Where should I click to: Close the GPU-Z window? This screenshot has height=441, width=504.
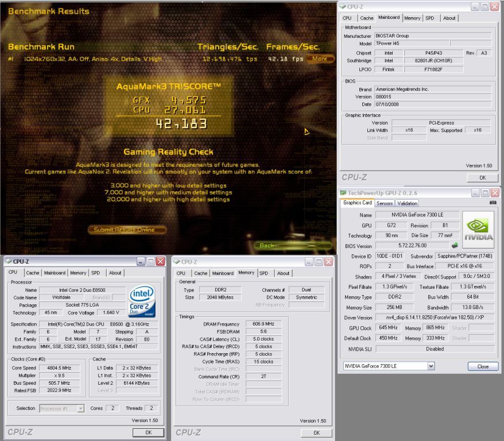[495, 193]
